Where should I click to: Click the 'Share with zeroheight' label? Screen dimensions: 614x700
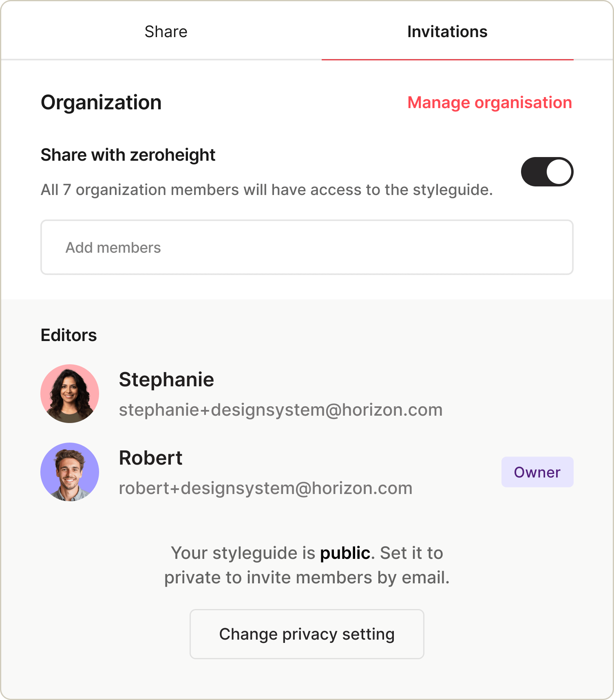tap(128, 155)
